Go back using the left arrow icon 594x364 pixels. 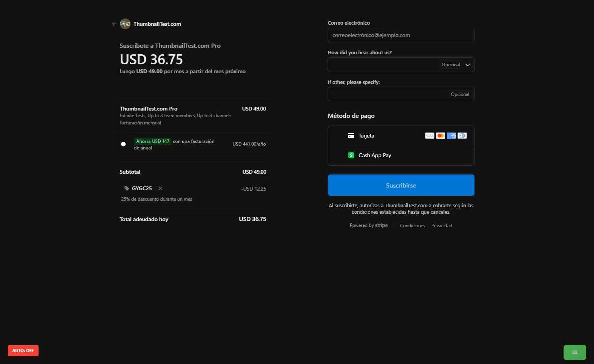[x=114, y=24]
